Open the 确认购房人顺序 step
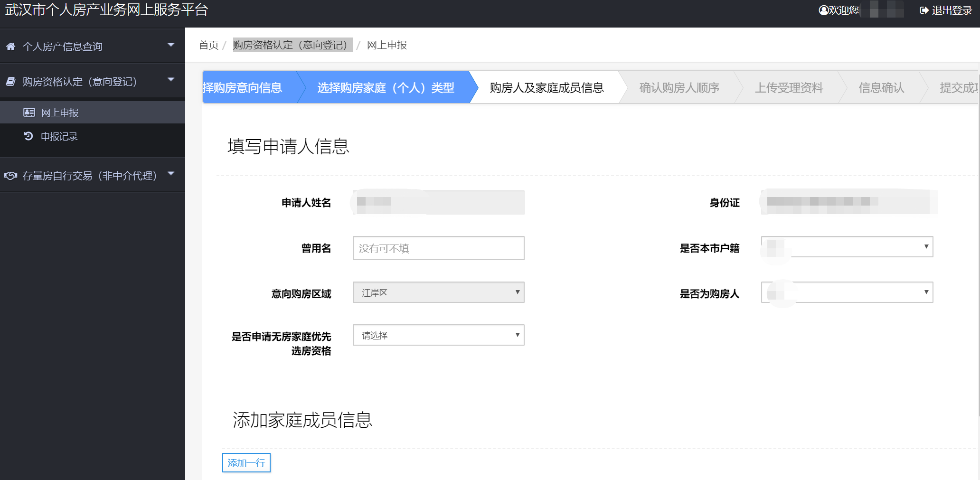The width and height of the screenshot is (980, 480). click(x=679, y=88)
